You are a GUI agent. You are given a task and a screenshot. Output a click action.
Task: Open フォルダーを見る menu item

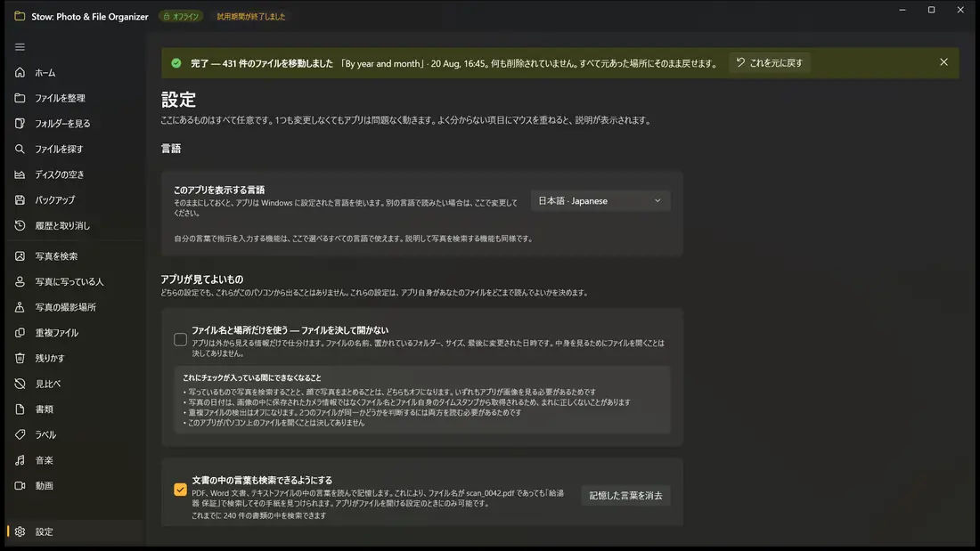pyautogui.click(x=75, y=123)
